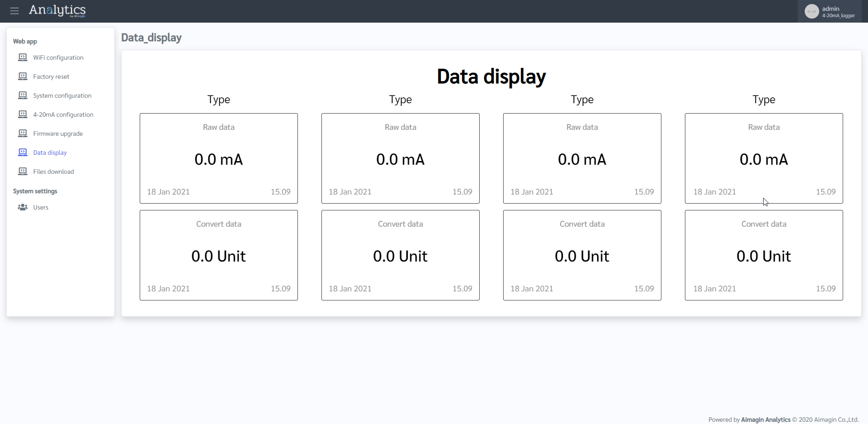Click the Factory reset monitor icon
Screen dimensions: 868x424
coord(23,76)
